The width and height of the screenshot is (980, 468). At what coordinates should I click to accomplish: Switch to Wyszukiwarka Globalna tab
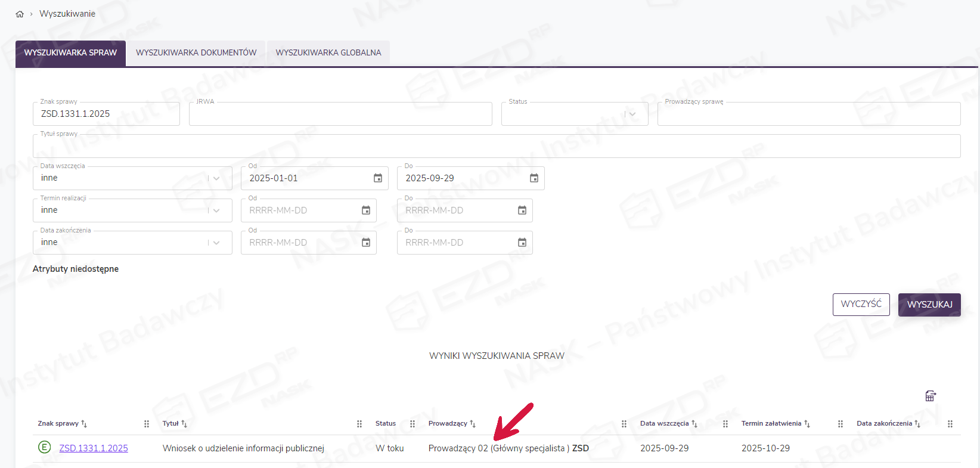(328, 53)
